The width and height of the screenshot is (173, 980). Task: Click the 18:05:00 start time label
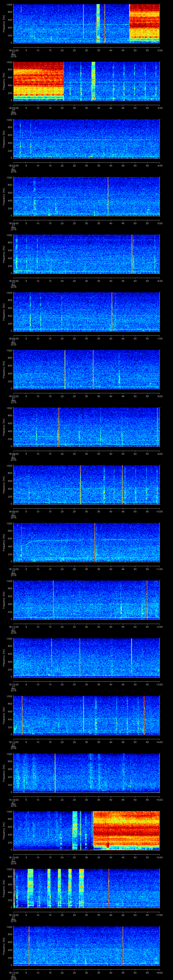(x=13, y=281)
